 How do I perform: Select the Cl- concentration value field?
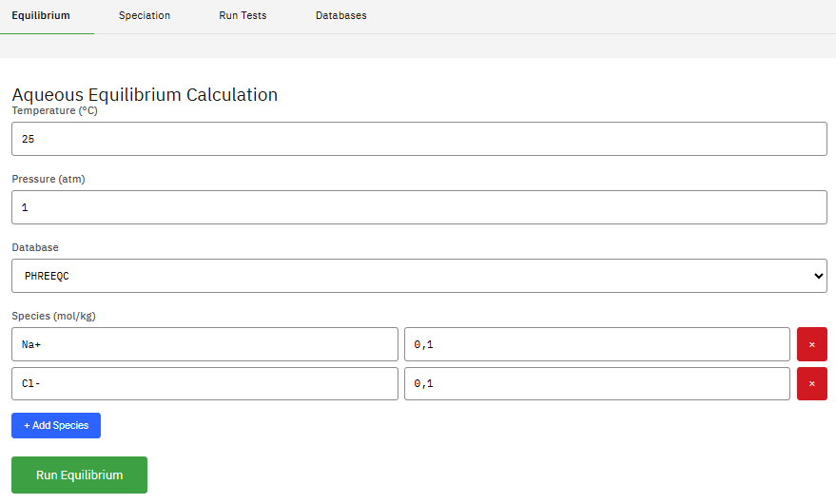pyautogui.click(x=596, y=384)
